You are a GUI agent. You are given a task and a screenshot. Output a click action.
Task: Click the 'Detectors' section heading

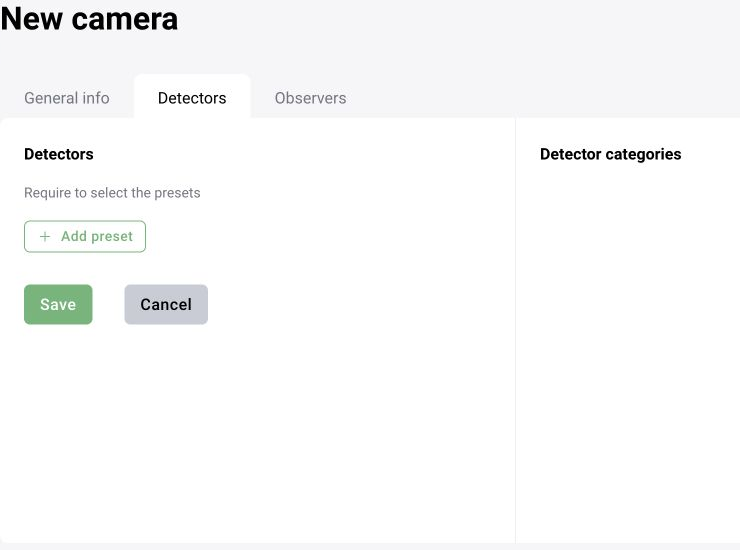pos(59,154)
